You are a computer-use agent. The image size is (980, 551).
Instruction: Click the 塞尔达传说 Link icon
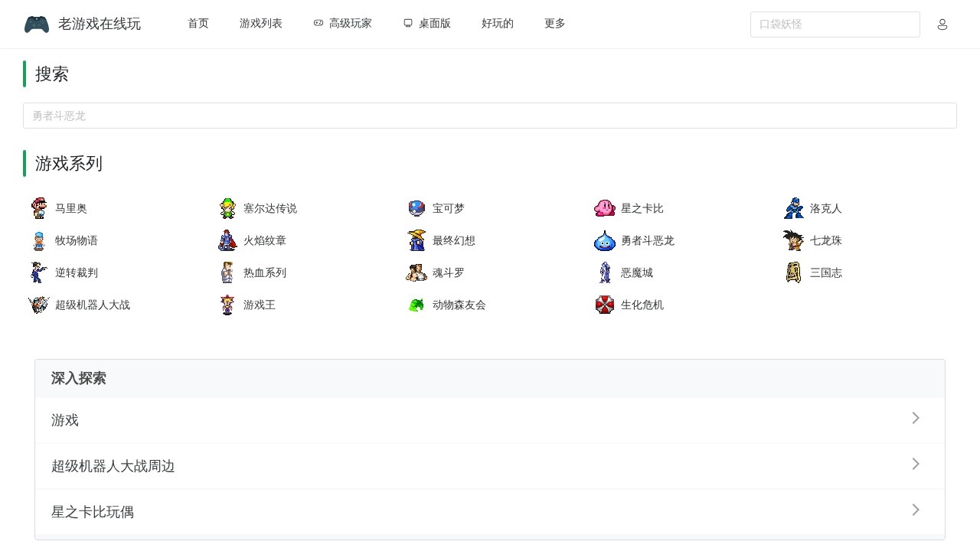227,207
